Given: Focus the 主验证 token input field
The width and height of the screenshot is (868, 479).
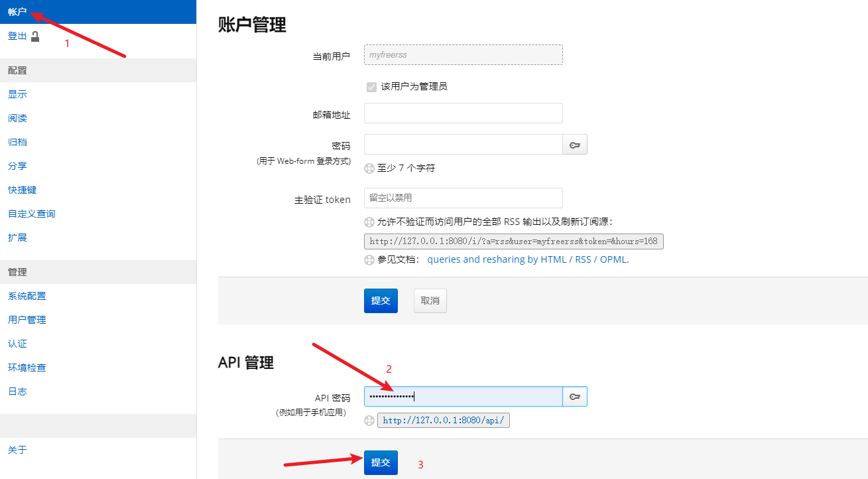Looking at the screenshot, I should 464,198.
